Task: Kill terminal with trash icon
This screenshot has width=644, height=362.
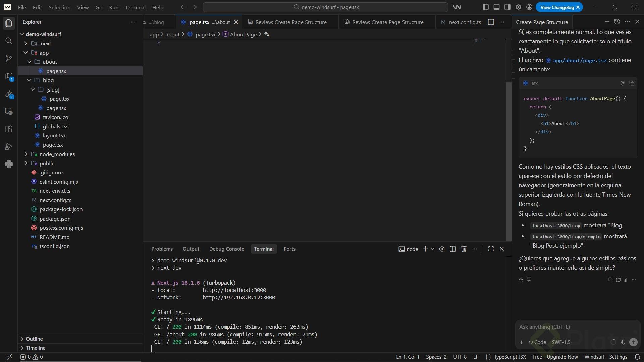Action: pyautogui.click(x=464, y=249)
